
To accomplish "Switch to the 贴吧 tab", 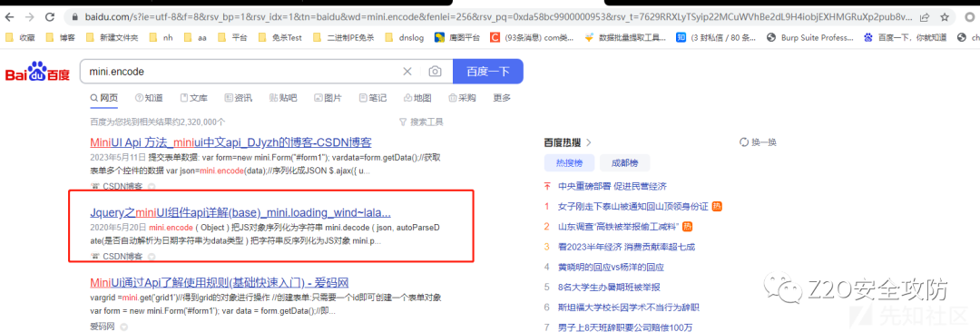I will [283, 98].
